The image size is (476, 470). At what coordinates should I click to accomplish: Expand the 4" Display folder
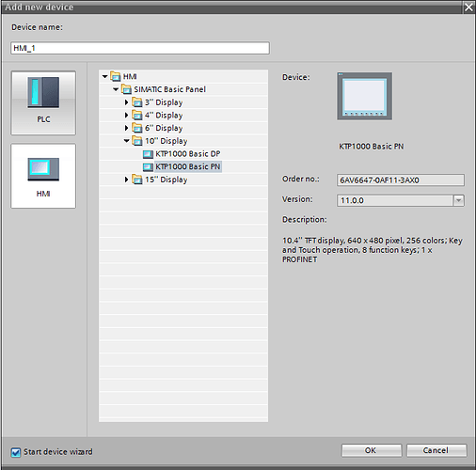126,115
